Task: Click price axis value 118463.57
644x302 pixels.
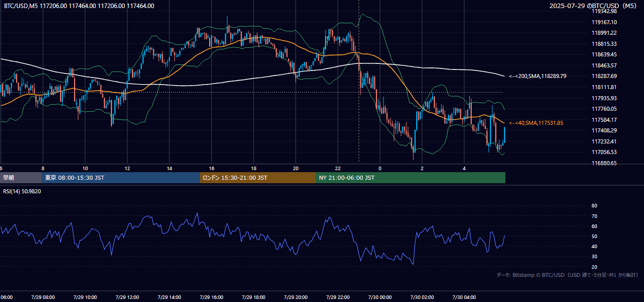Action: click(604, 65)
